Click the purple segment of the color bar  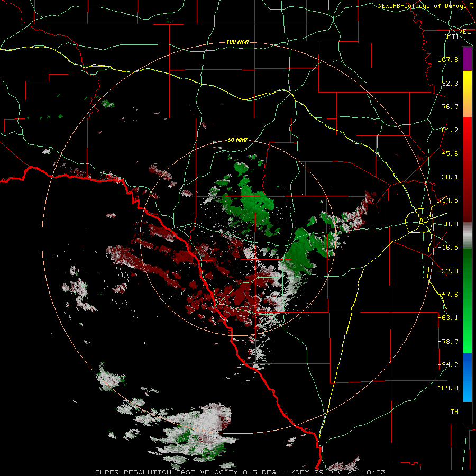coord(467,59)
